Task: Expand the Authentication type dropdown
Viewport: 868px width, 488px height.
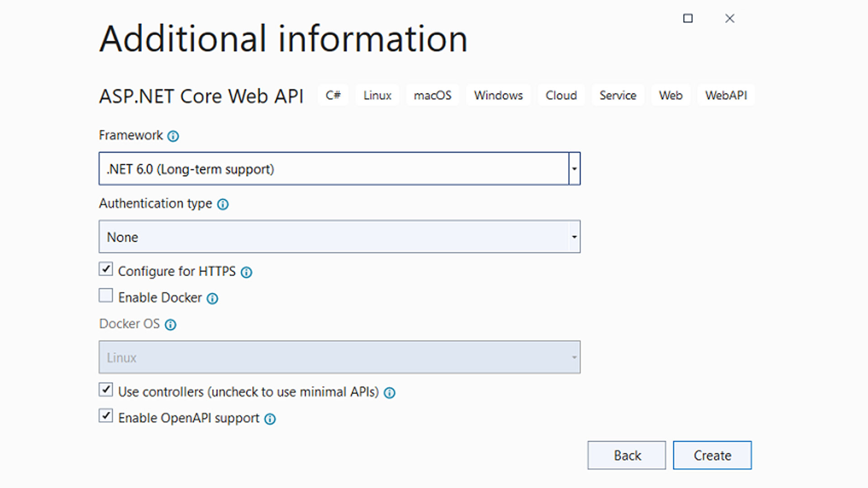Action: (574, 236)
